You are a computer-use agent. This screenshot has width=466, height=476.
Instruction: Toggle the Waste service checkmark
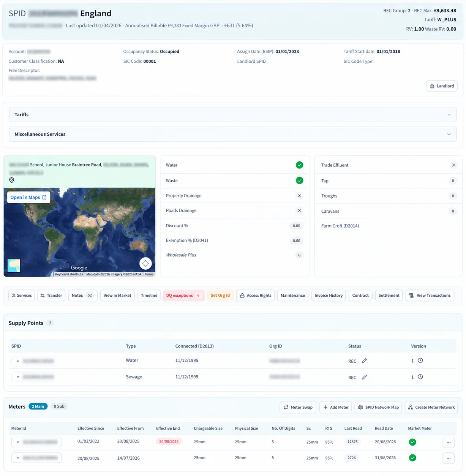click(300, 180)
